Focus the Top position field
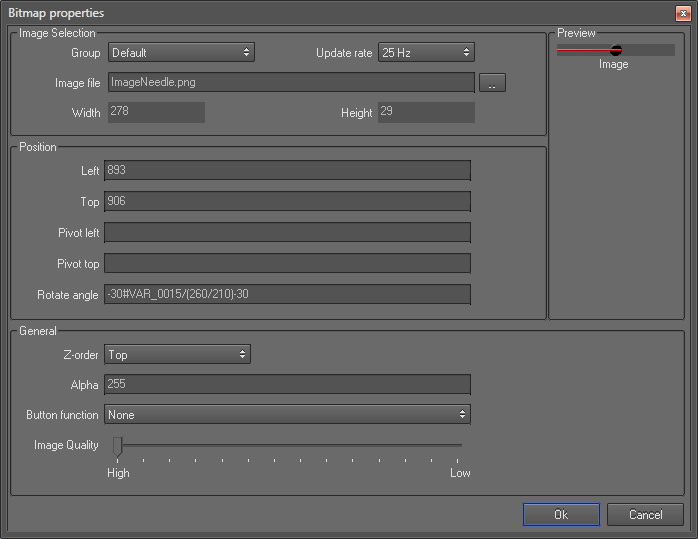698x539 pixels. [x=287, y=202]
